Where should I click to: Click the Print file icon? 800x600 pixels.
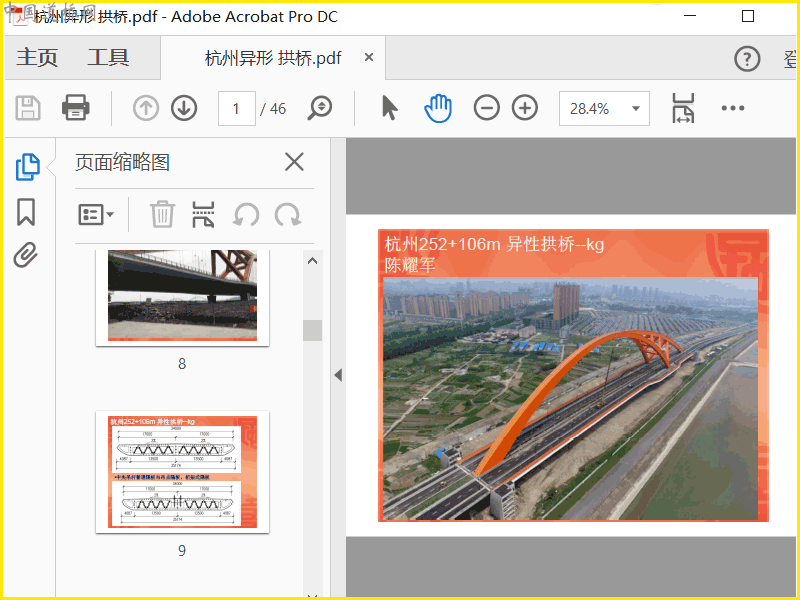click(76, 108)
